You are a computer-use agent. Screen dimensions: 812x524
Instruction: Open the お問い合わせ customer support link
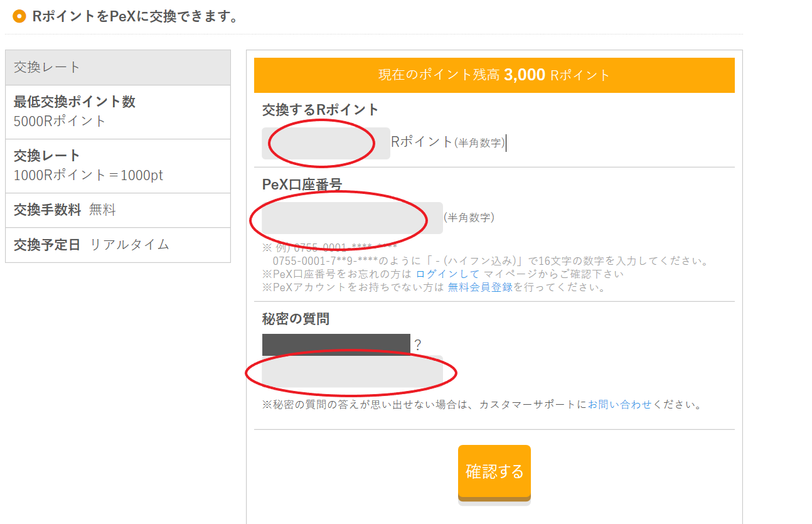[x=620, y=405]
